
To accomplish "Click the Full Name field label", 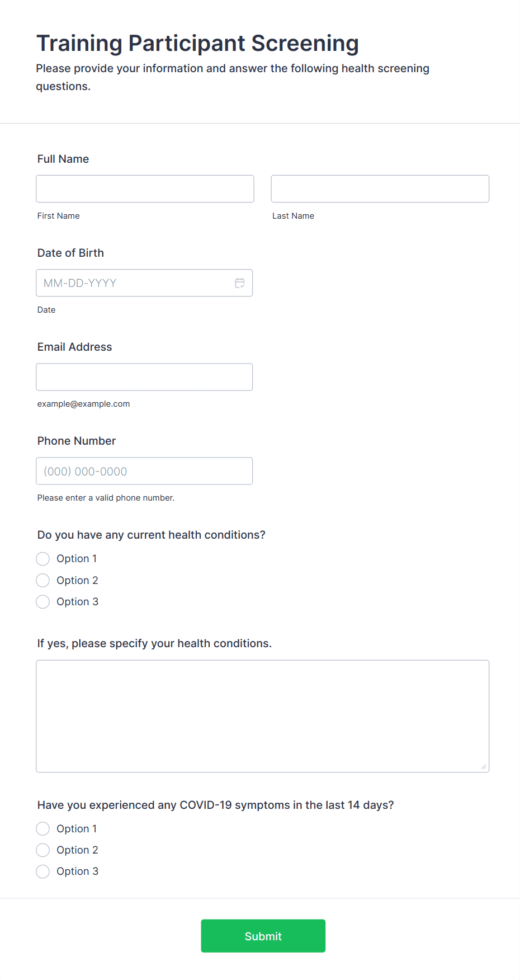I will 63,159.
